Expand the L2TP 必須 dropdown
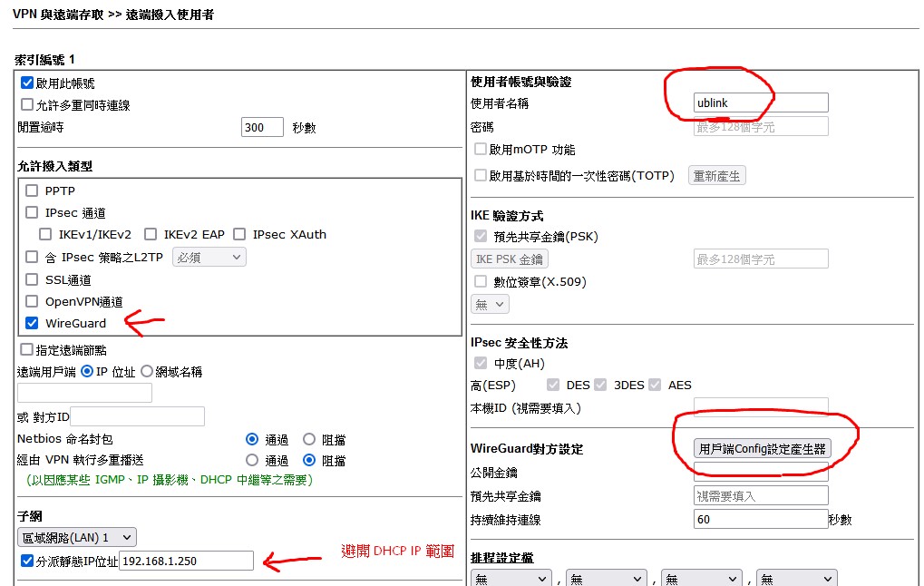Viewport: 924px width, 586px height. pos(209,257)
